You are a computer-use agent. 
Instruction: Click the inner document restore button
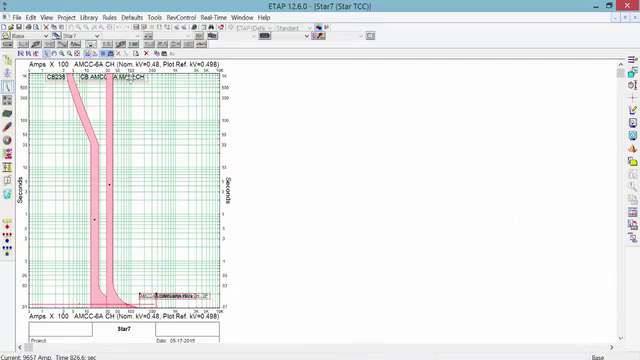coord(625,18)
